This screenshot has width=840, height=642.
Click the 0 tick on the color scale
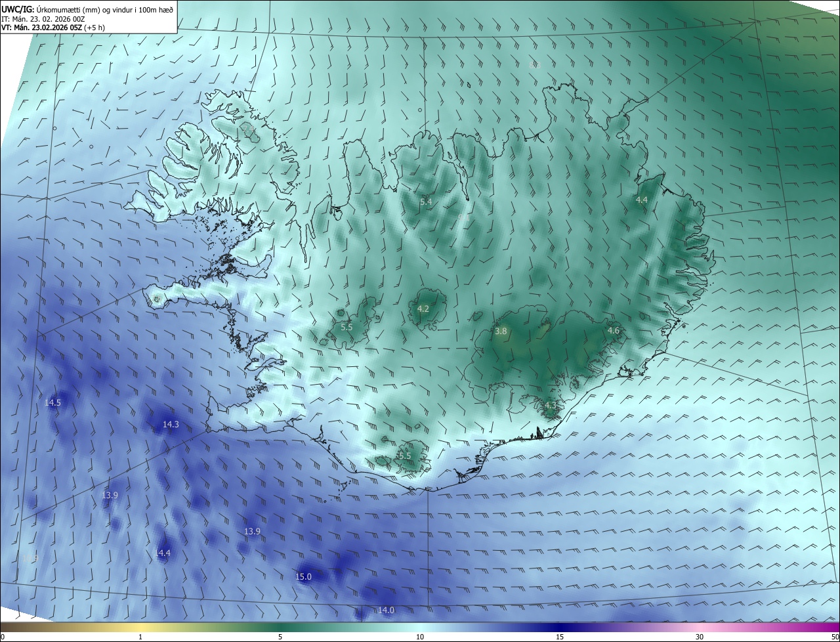(x=3, y=637)
